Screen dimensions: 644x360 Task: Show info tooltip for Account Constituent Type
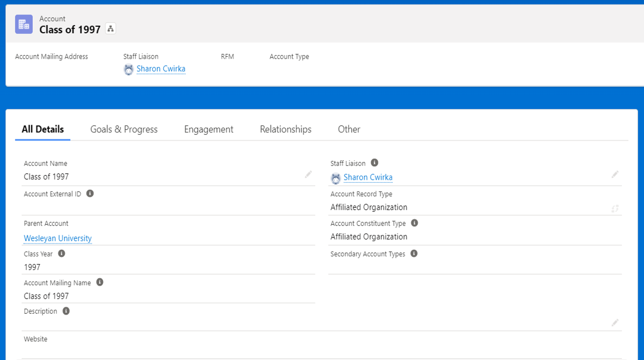pos(415,223)
